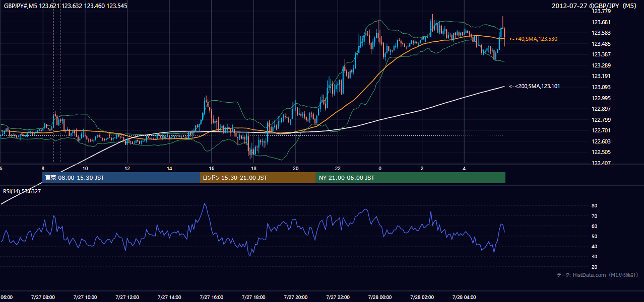
Task: Click the RSI 80 level label
Action: point(595,206)
